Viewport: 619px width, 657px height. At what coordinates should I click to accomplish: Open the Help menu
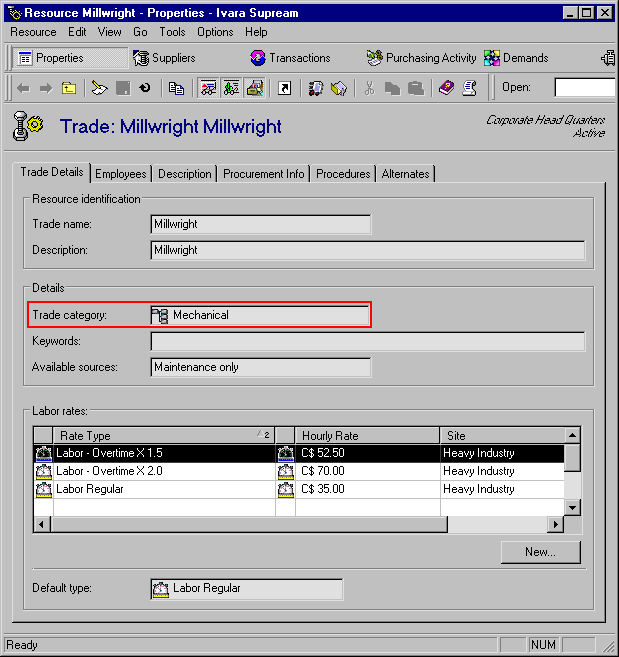pos(256,32)
